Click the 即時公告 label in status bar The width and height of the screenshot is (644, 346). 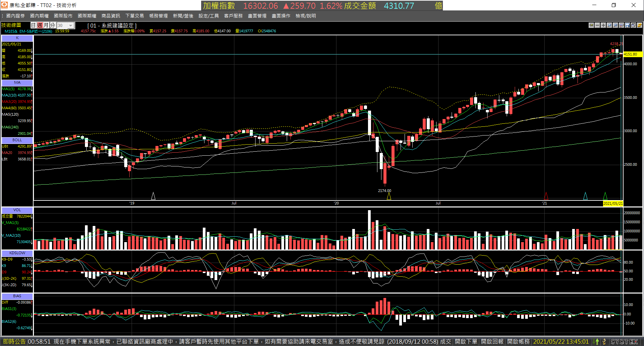14,342
